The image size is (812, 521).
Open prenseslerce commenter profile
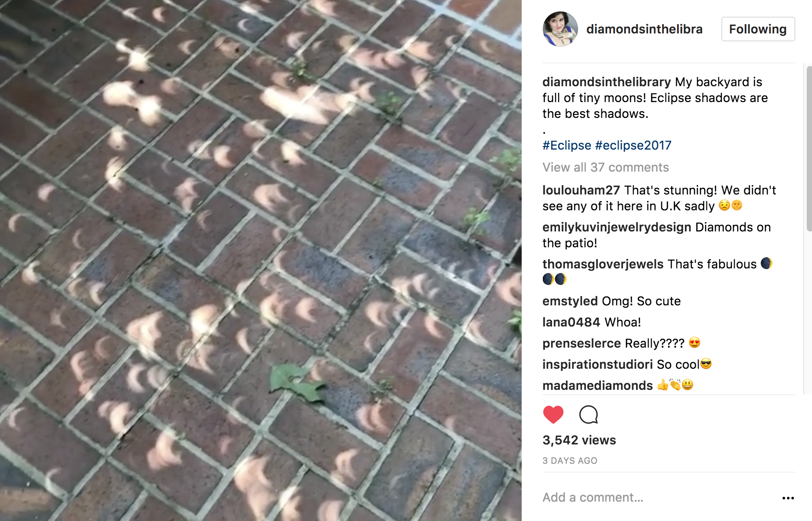(x=582, y=343)
